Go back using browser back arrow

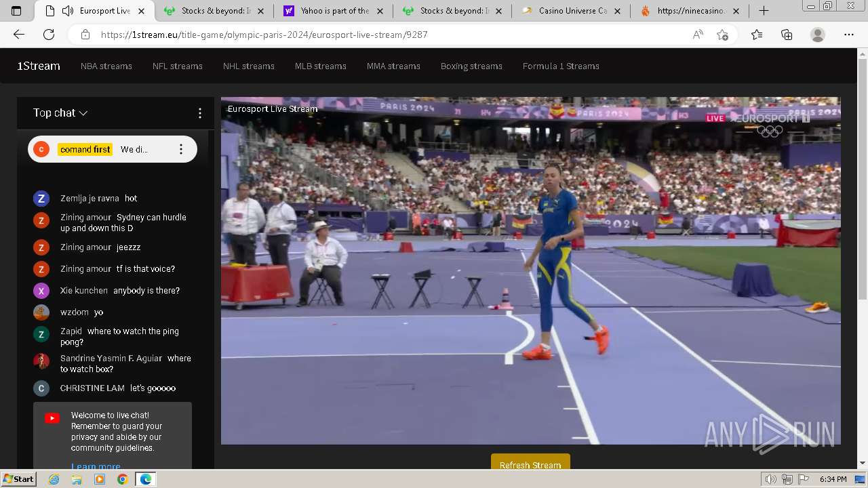(x=19, y=35)
